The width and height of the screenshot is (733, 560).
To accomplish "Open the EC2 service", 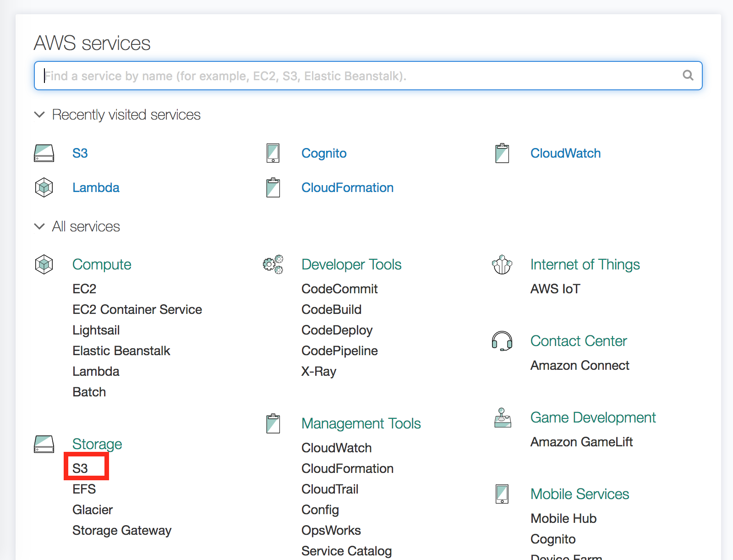I will click(x=84, y=289).
